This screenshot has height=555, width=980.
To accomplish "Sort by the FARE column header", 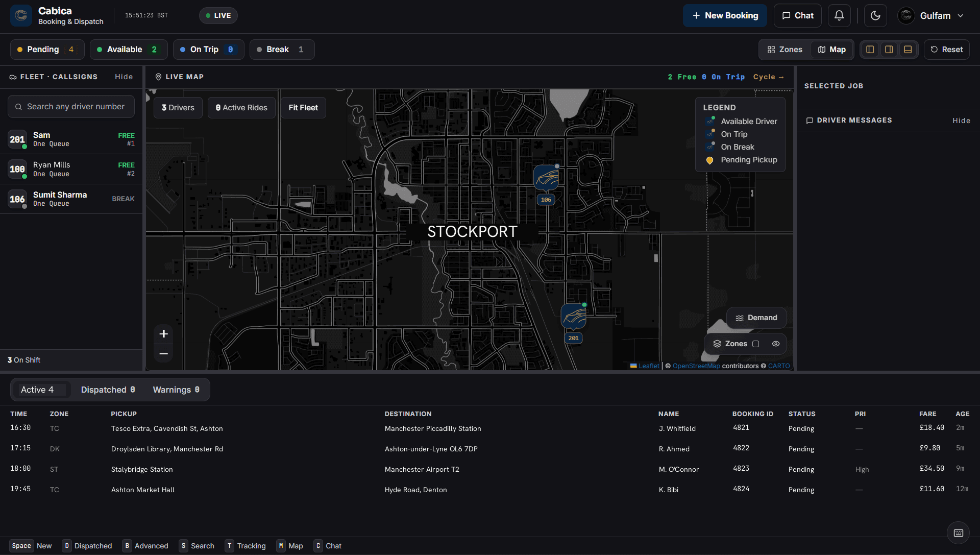I will 927,414.
